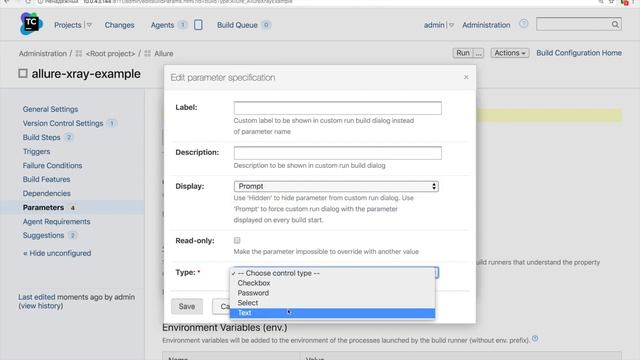Go to Build Steps settings
This screenshot has height=360, width=640.
[42, 137]
